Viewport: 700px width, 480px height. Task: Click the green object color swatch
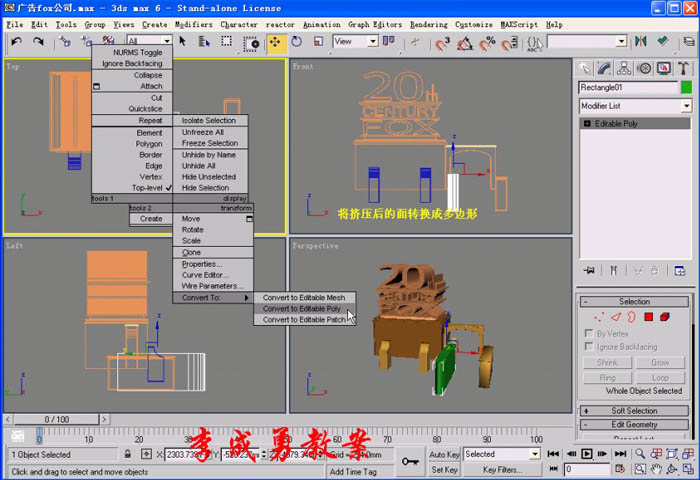coord(686,88)
